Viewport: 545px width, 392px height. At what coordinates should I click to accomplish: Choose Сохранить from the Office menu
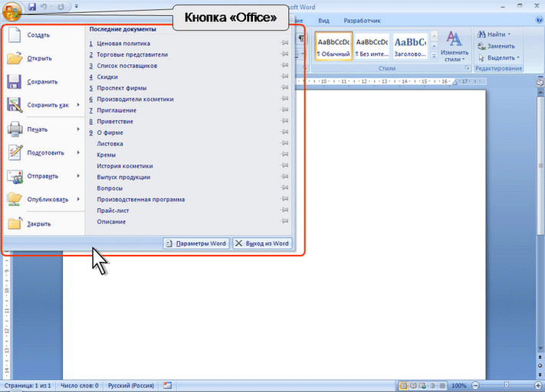click(44, 82)
